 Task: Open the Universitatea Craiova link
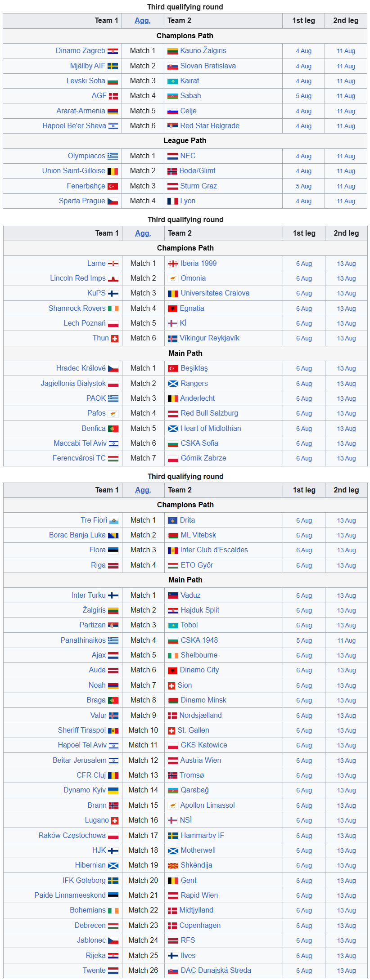point(215,293)
